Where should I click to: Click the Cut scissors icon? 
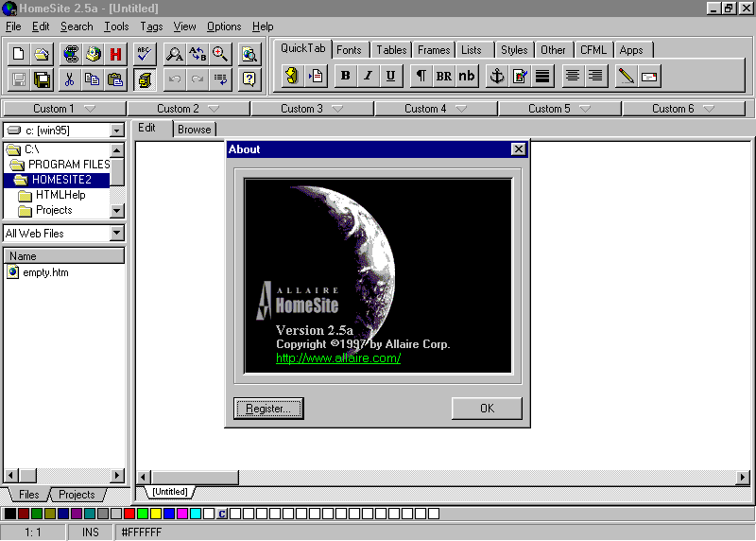(69, 79)
